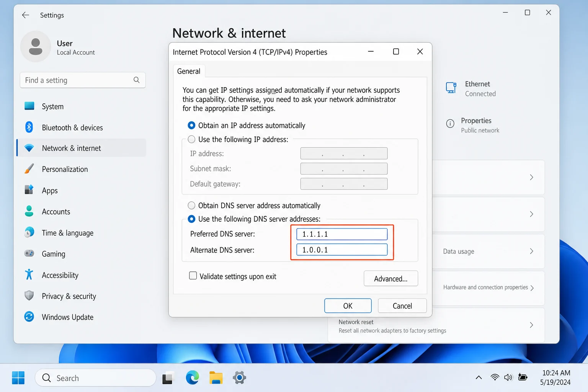The height and width of the screenshot is (392, 588).
Task: Go to Windows Update settings
Action: coord(82,317)
